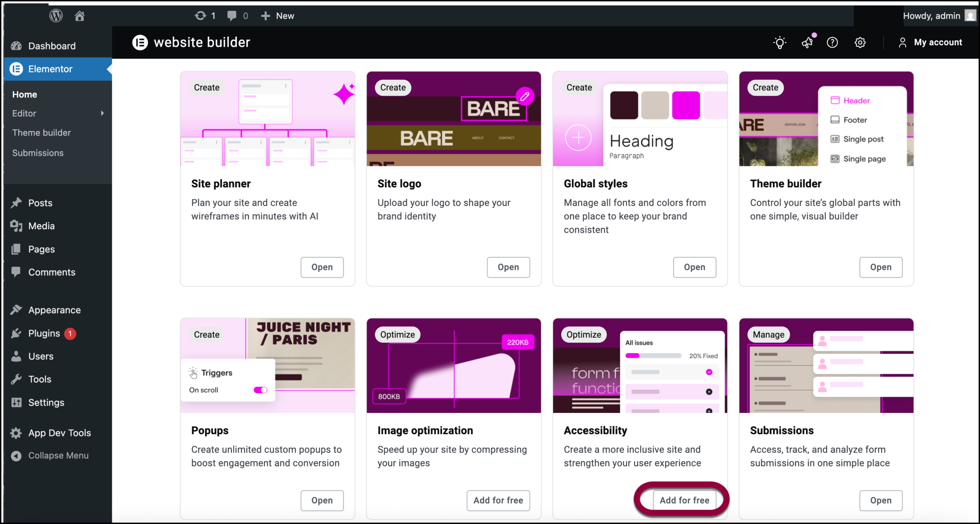980x524 pixels.
Task: Click Add for free under Accessibility
Action: pyautogui.click(x=684, y=500)
